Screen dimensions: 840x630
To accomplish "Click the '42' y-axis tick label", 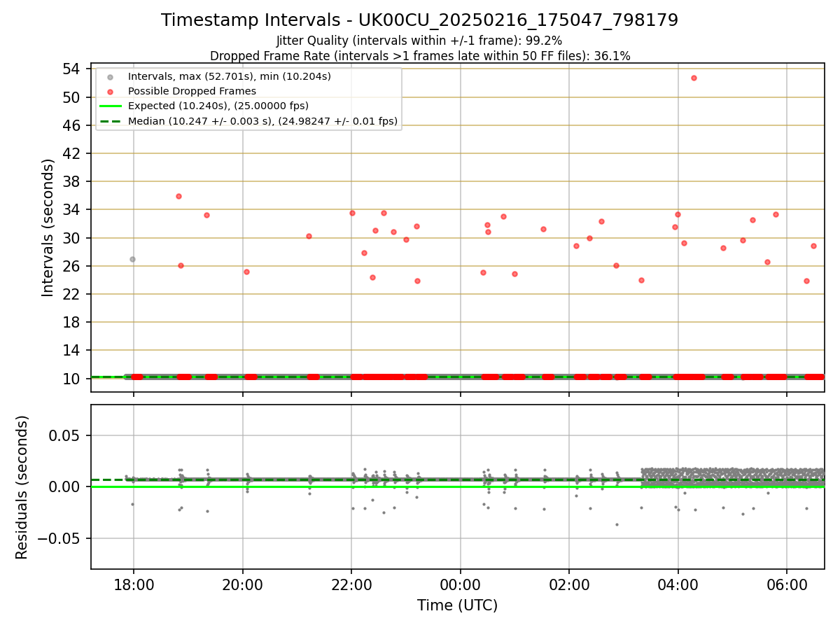I will click(x=71, y=153).
